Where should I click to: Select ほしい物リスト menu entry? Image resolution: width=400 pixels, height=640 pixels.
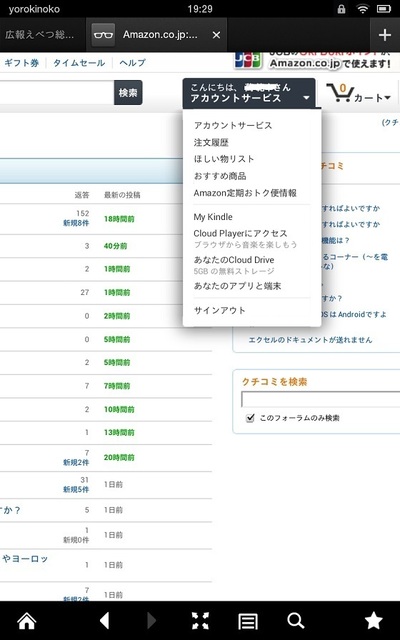point(224,159)
